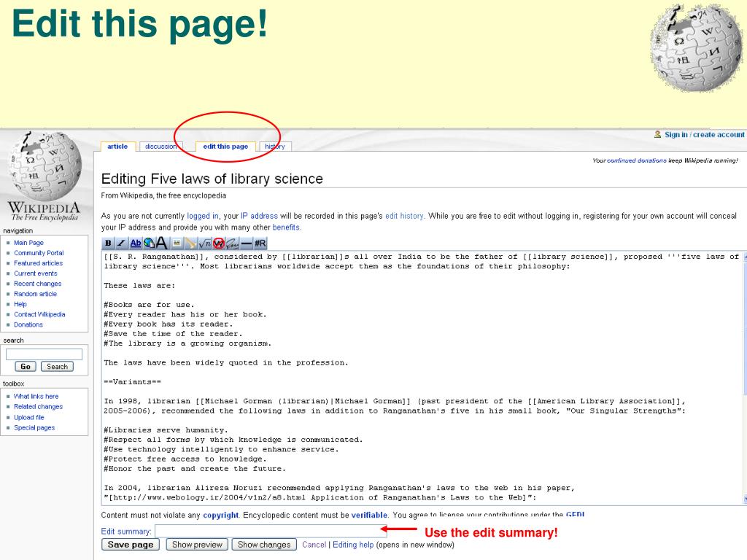Viewport: 747px width, 560px height.
Task: Open Featured articles link
Action: point(38,262)
